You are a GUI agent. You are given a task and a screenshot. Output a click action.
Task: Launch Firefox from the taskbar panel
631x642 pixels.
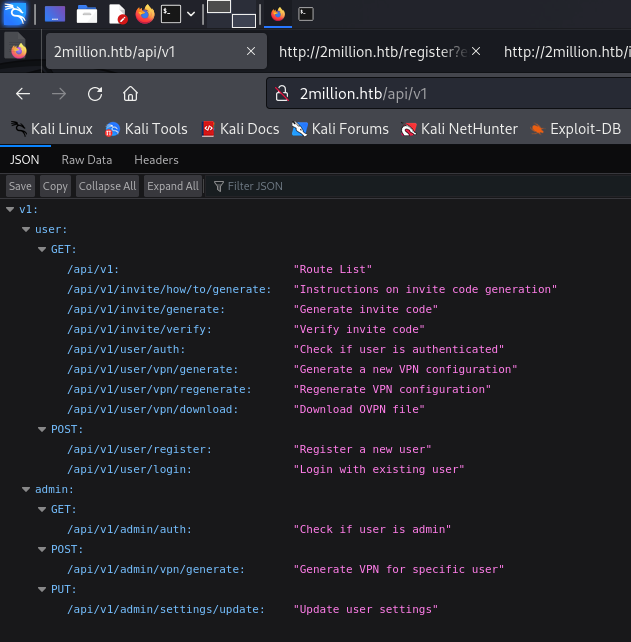tap(145, 14)
